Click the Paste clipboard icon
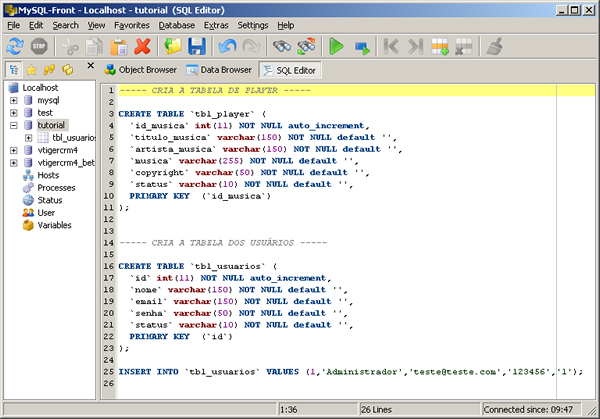Image resolution: width=600 pixels, height=419 pixels. click(118, 46)
